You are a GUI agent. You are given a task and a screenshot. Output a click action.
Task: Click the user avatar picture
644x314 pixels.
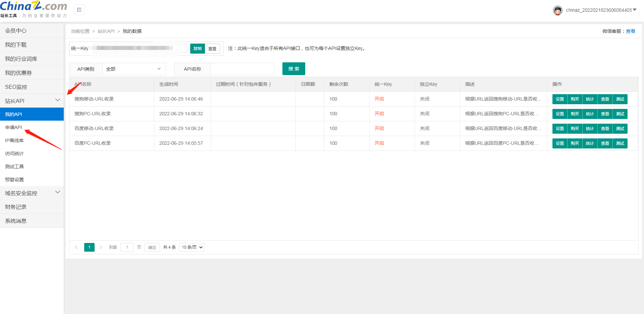pyautogui.click(x=557, y=10)
